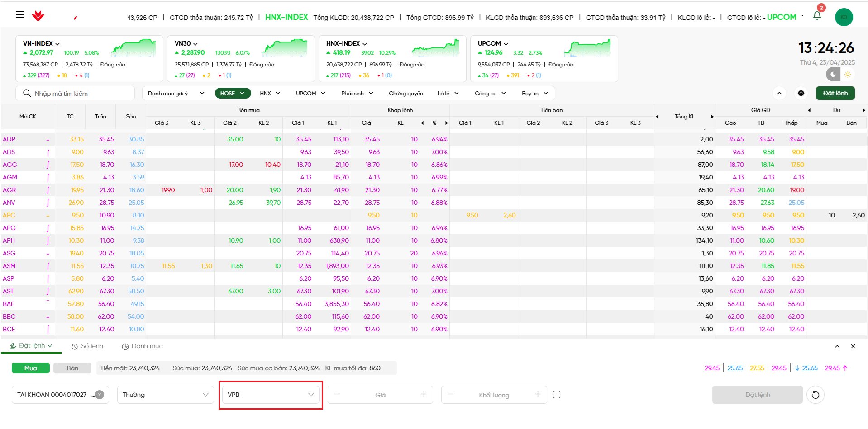Open the Danh mục gợi ý dropdown
The image size is (868, 429).
(x=176, y=93)
